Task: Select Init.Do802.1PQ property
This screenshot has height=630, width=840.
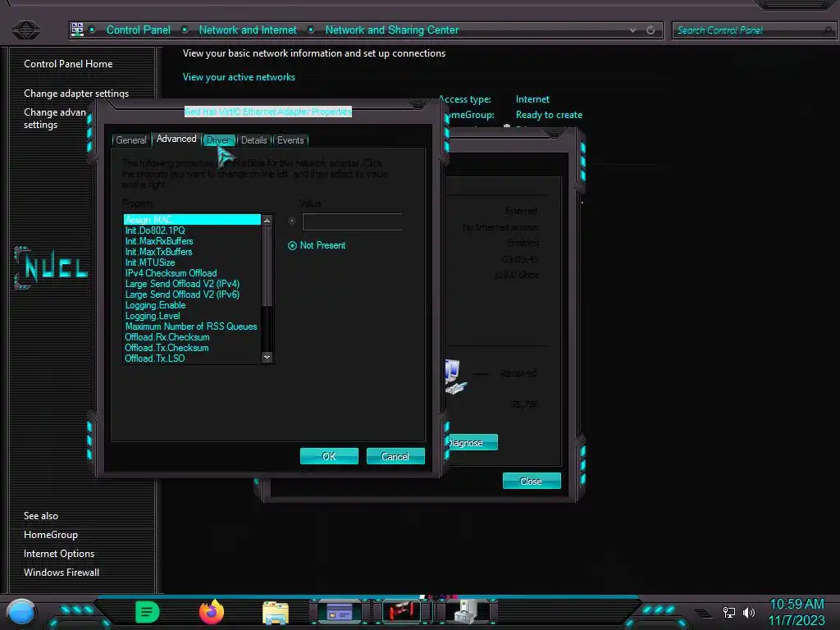Action: pyautogui.click(x=192, y=231)
